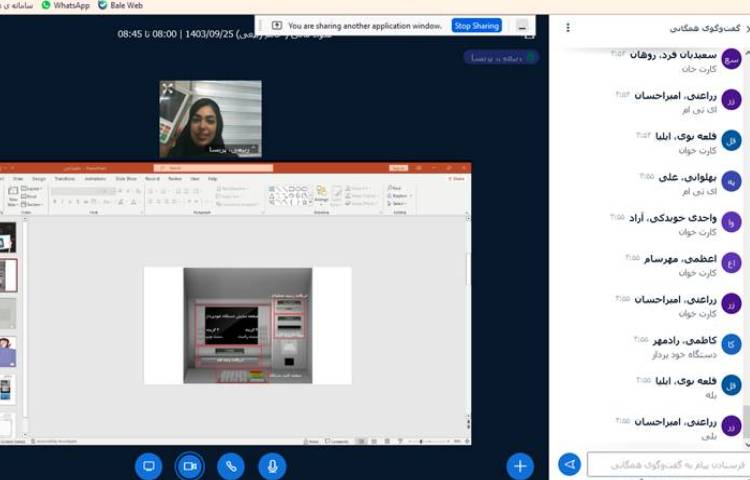
Task: Open the Design tab in PowerPoint ribbon
Action: tap(38, 179)
